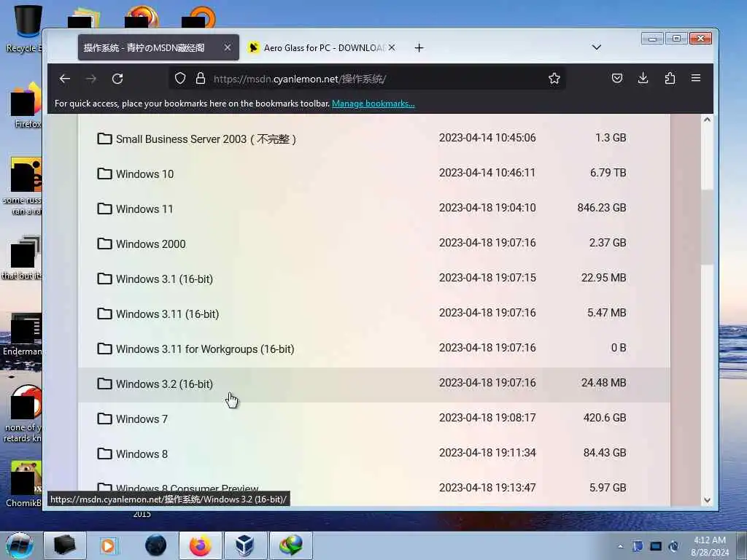
Task: Switch to the Aero Glass for PC tab
Action: click(322, 47)
